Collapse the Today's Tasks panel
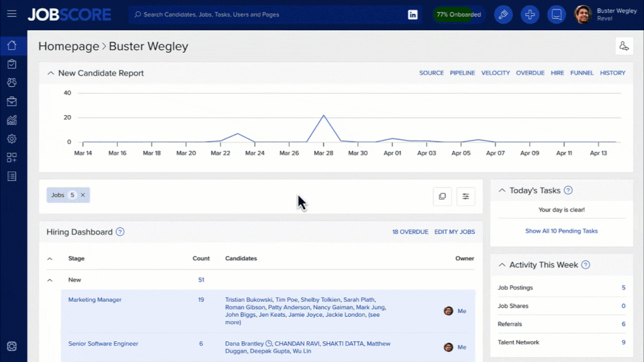This screenshot has height=362, width=644. click(x=502, y=190)
